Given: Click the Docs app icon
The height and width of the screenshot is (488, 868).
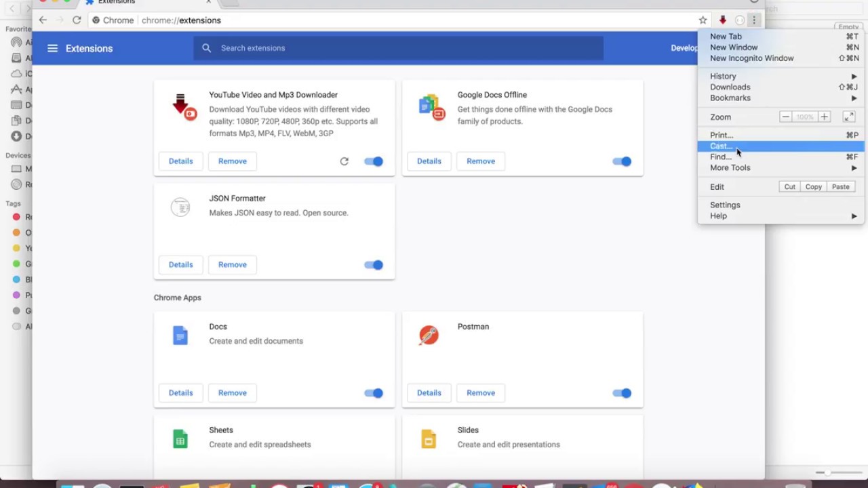Looking at the screenshot, I should pos(180,335).
